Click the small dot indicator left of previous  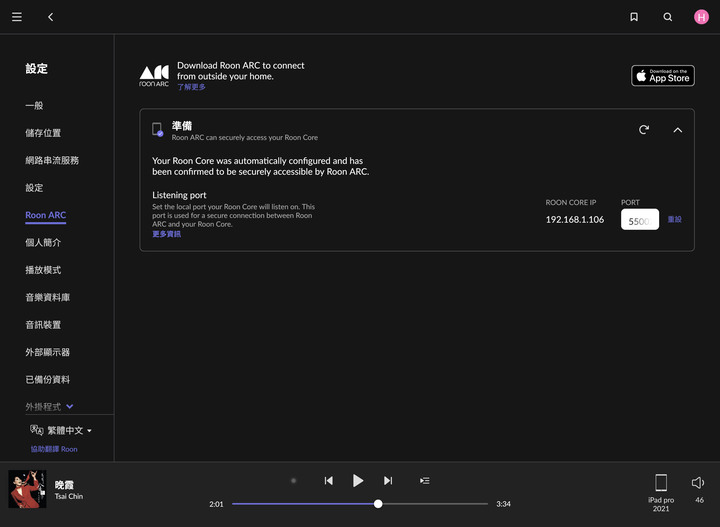pyautogui.click(x=293, y=481)
